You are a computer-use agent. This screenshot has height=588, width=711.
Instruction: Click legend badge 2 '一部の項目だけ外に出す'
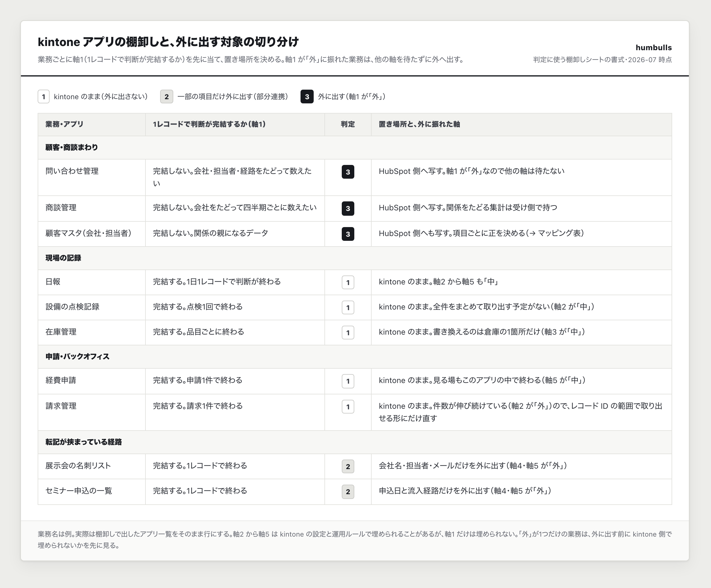[167, 97]
